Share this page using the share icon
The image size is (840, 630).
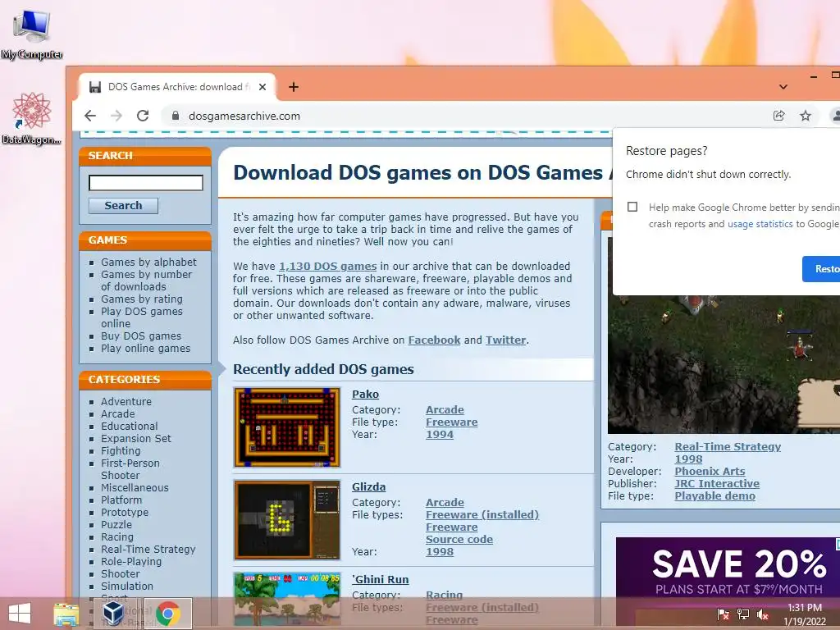[779, 116]
